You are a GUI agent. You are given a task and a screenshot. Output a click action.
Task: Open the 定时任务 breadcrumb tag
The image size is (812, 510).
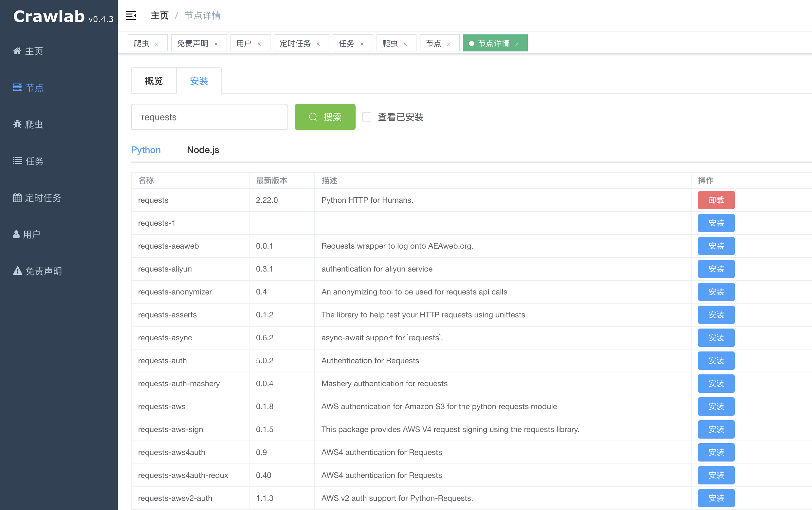295,43
